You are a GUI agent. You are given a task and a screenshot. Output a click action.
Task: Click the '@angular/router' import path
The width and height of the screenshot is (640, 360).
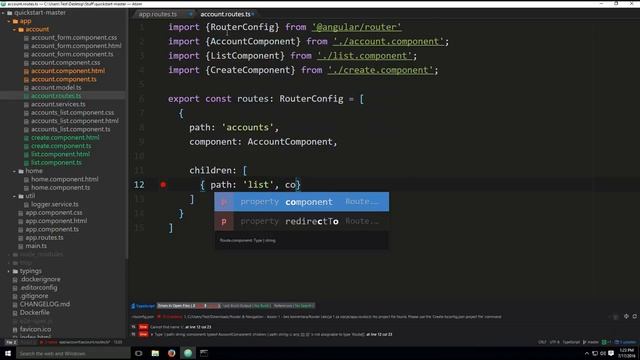(356, 27)
